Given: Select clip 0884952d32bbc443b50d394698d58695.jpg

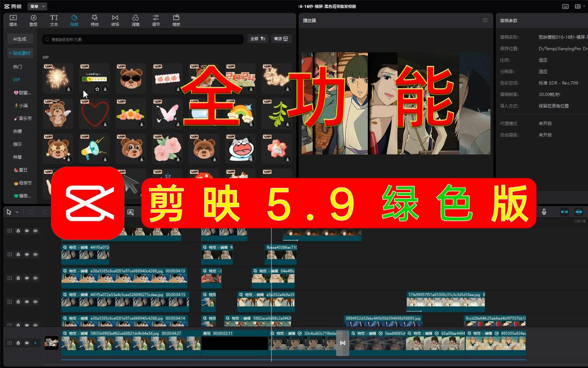Looking at the screenshot, I should [x=383, y=321].
